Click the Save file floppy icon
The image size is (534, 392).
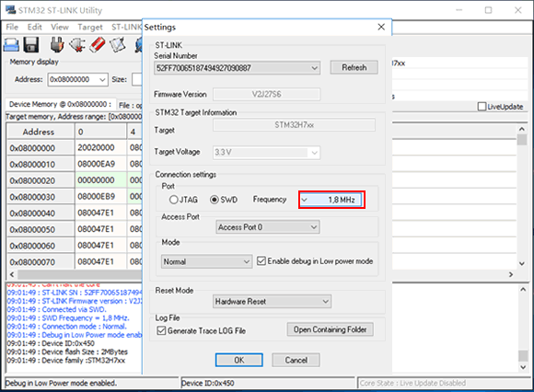click(x=31, y=44)
